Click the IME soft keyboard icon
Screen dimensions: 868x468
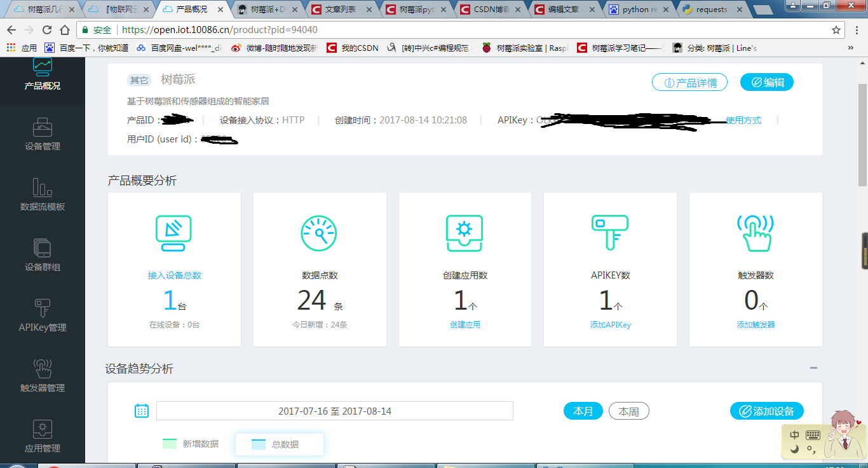pos(813,435)
